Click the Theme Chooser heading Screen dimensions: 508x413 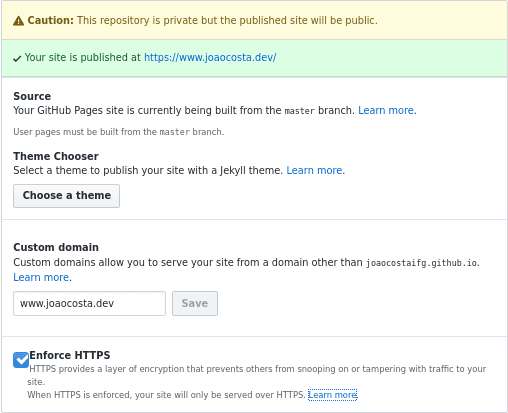pos(56,156)
